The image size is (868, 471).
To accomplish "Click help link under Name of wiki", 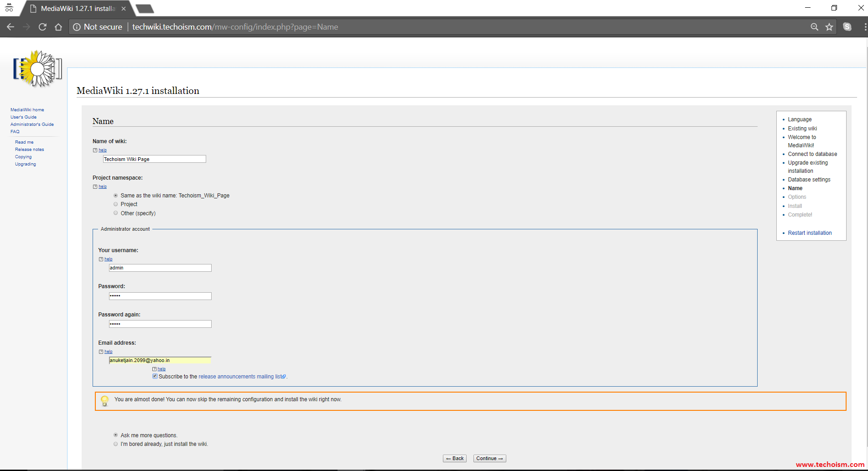I will point(103,150).
